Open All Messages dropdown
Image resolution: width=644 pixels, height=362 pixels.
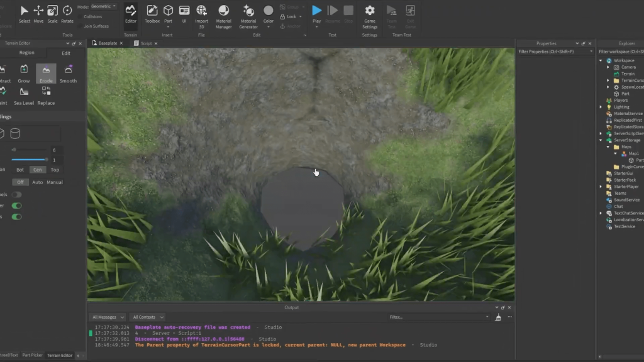(108, 317)
